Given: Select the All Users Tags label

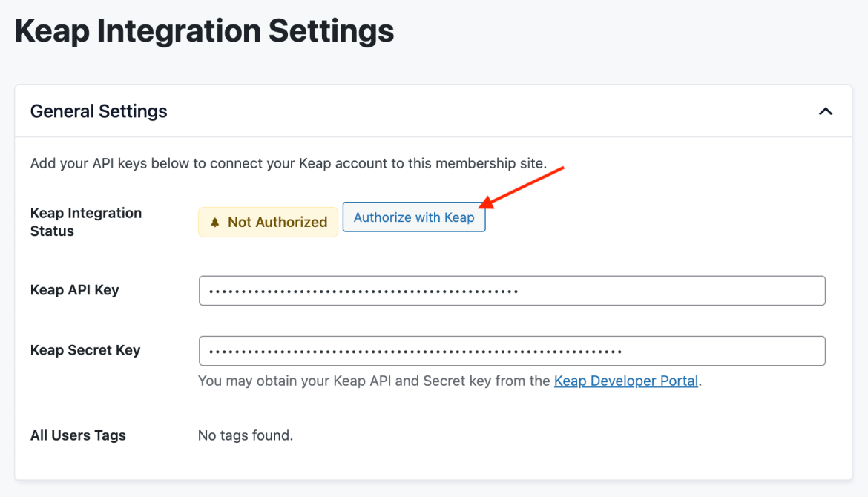Looking at the screenshot, I should pyautogui.click(x=78, y=435).
